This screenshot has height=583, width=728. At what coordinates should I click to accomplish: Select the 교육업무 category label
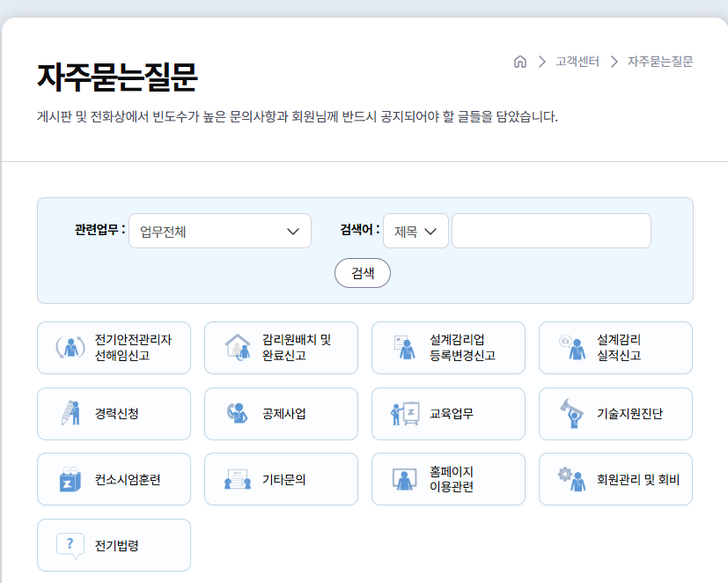pyautogui.click(x=452, y=413)
